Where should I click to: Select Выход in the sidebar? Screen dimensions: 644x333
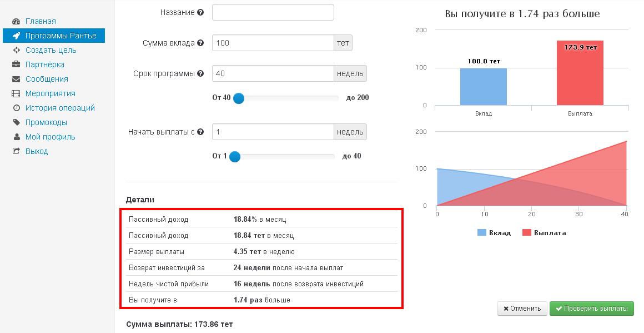[37, 151]
